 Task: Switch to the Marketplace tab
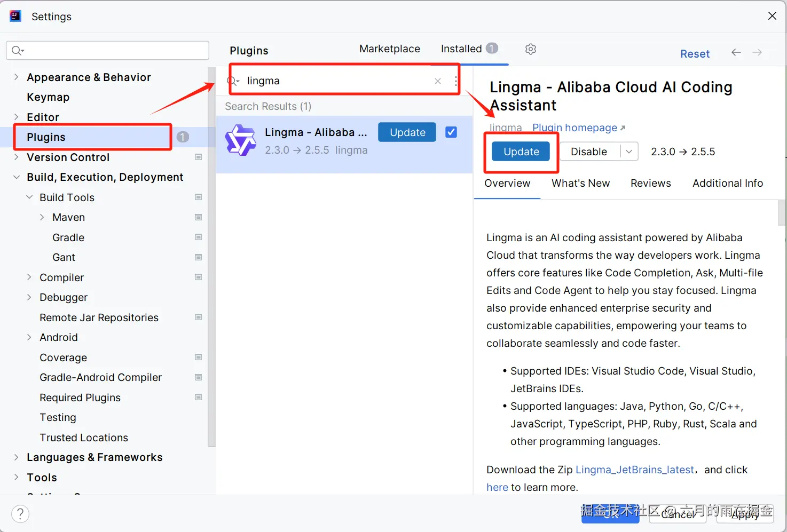[390, 49]
